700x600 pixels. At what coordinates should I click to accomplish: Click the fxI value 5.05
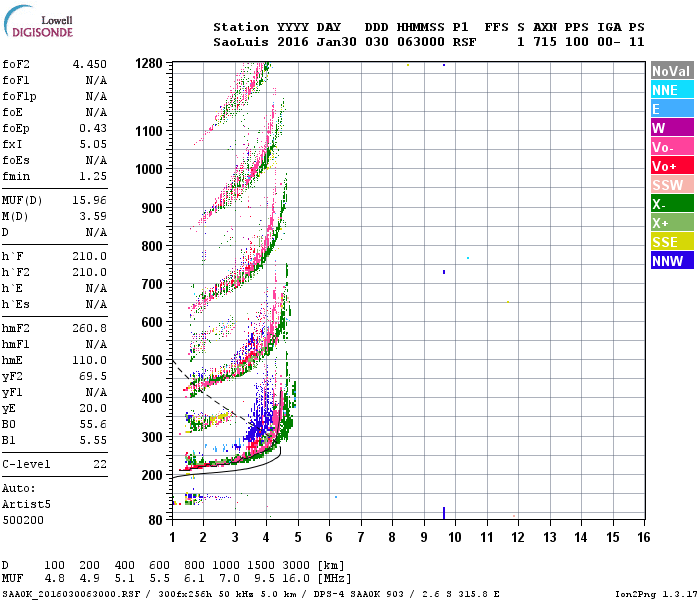tap(93, 144)
